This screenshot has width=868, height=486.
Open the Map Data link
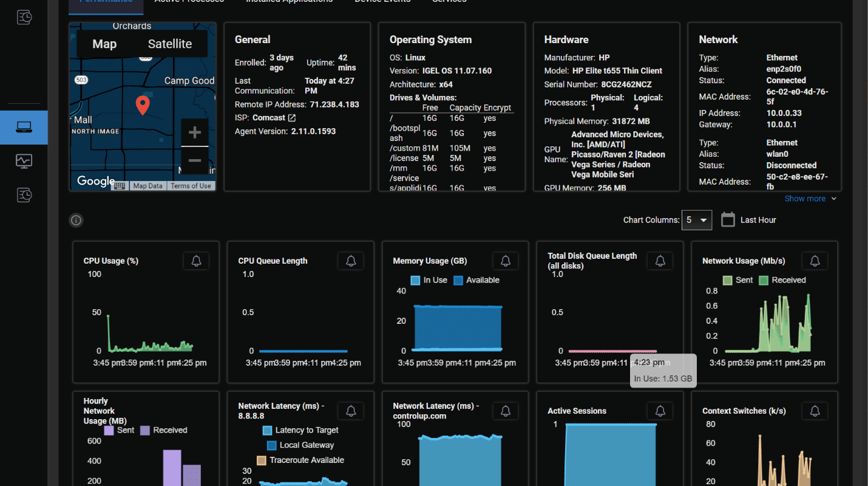[x=147, y=186]
